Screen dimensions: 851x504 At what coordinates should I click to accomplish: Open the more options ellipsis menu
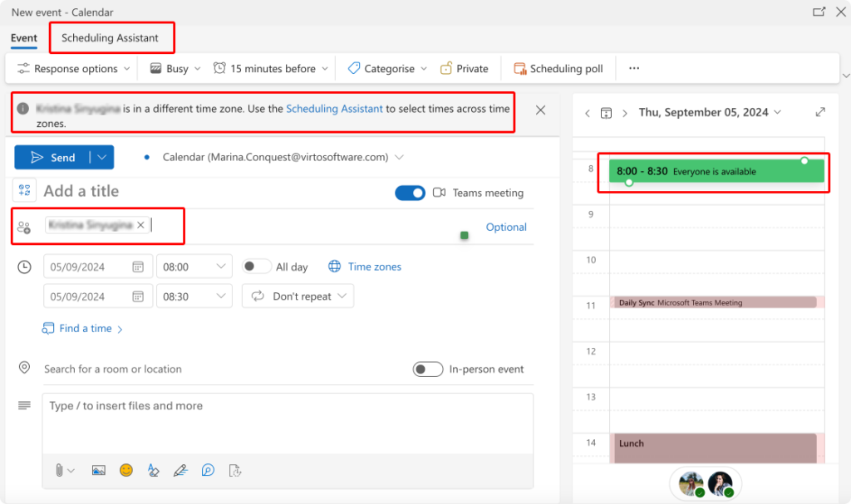pyautogui.click(x=634, y=68)
